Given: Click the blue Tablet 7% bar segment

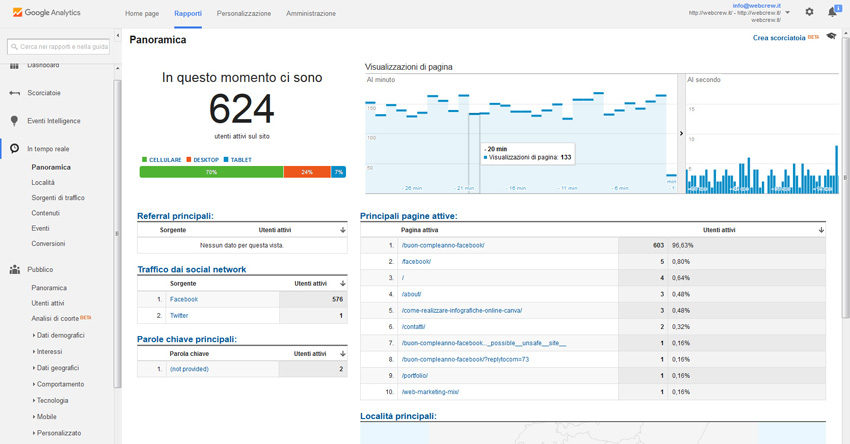Looking at the screenshot, I should 338,172.
